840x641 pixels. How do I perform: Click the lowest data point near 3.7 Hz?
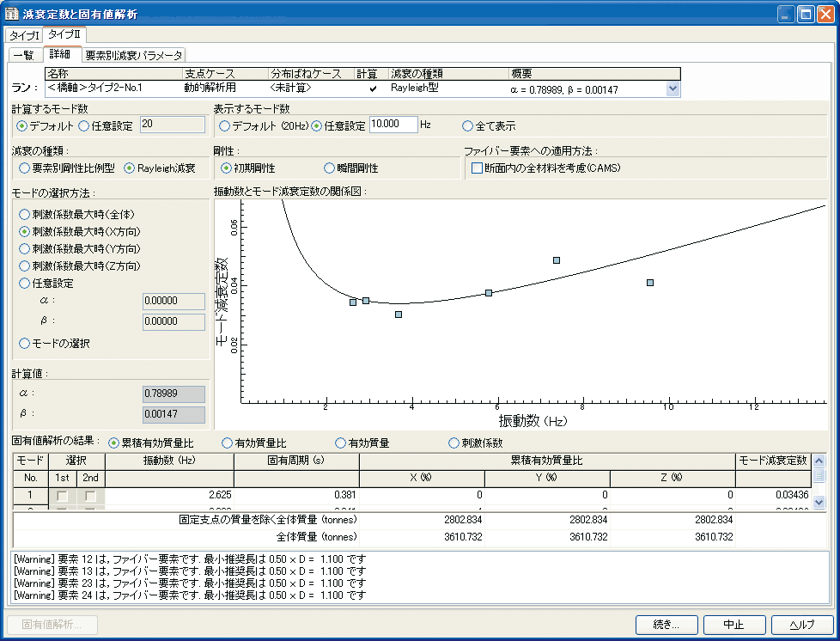tap(399, 314)
